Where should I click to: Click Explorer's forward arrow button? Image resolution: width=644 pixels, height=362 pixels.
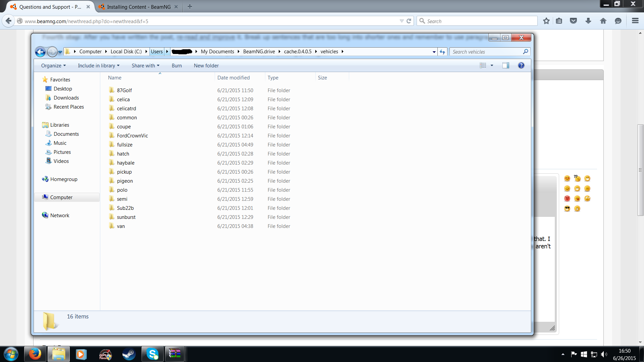tap(52, 52)
